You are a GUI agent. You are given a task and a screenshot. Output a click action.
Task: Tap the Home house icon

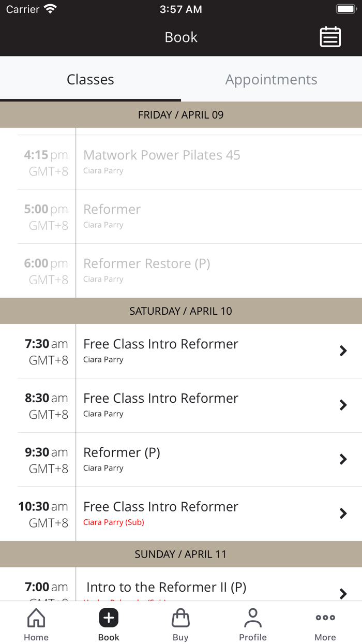(x=36, y=618)
